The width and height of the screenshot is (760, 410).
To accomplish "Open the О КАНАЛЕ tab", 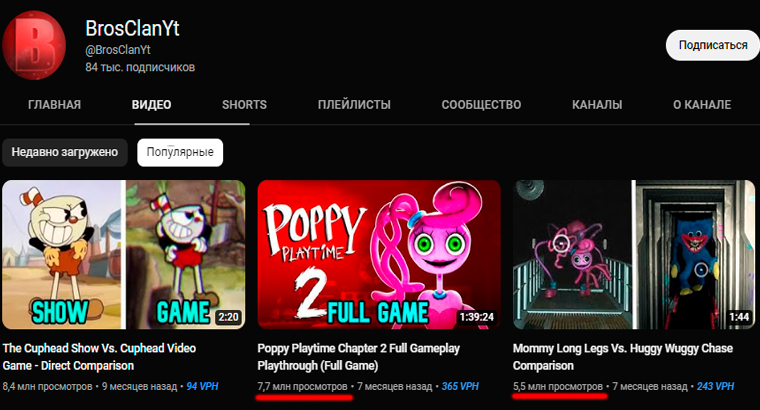I will 702,105.
